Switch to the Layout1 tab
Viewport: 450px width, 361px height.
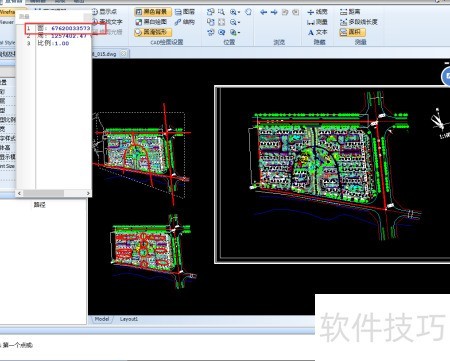pos(129,319)
